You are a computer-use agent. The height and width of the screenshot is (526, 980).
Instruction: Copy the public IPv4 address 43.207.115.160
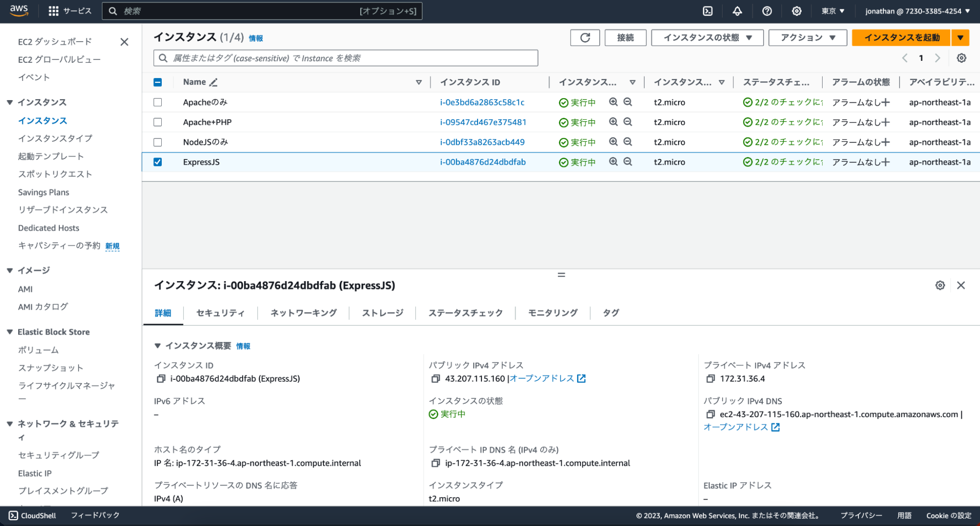coord(435,379)
